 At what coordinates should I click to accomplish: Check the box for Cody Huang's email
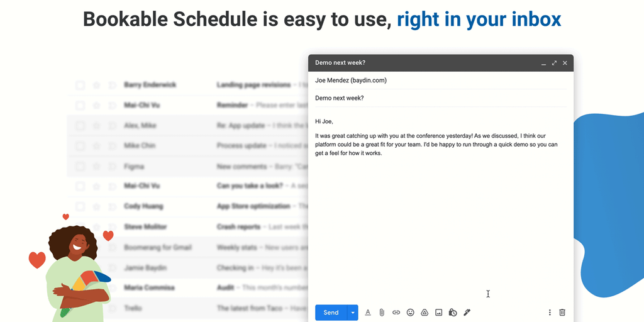pos(80,206)
